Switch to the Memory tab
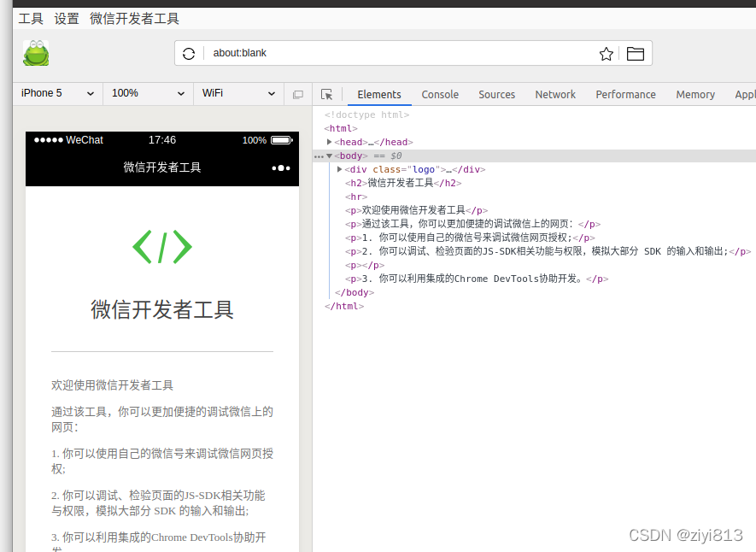The width and height of the screenshot is (756, 552). click(695, 95)
